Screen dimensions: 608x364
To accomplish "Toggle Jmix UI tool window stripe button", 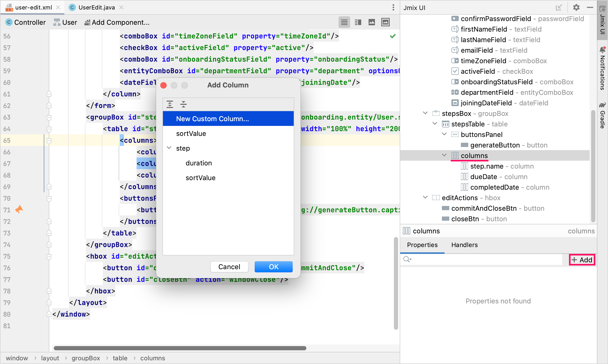I will click(603, 20).
